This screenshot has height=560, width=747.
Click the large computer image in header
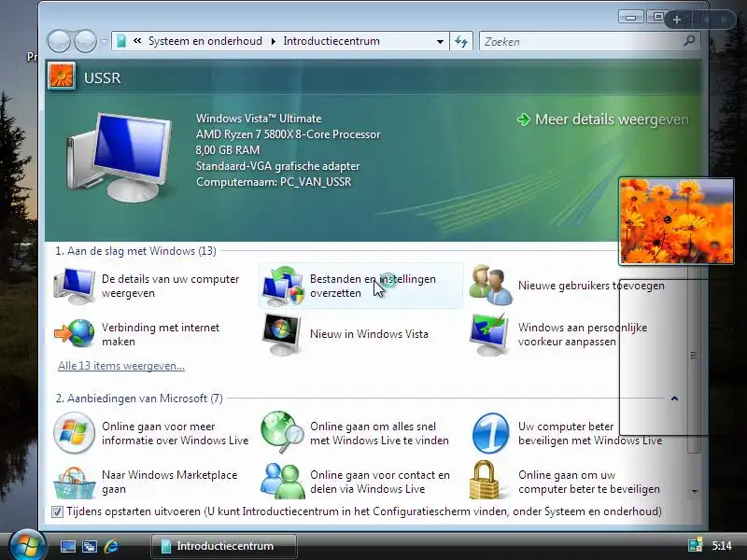pyautogui.click(x=119, y=157)
